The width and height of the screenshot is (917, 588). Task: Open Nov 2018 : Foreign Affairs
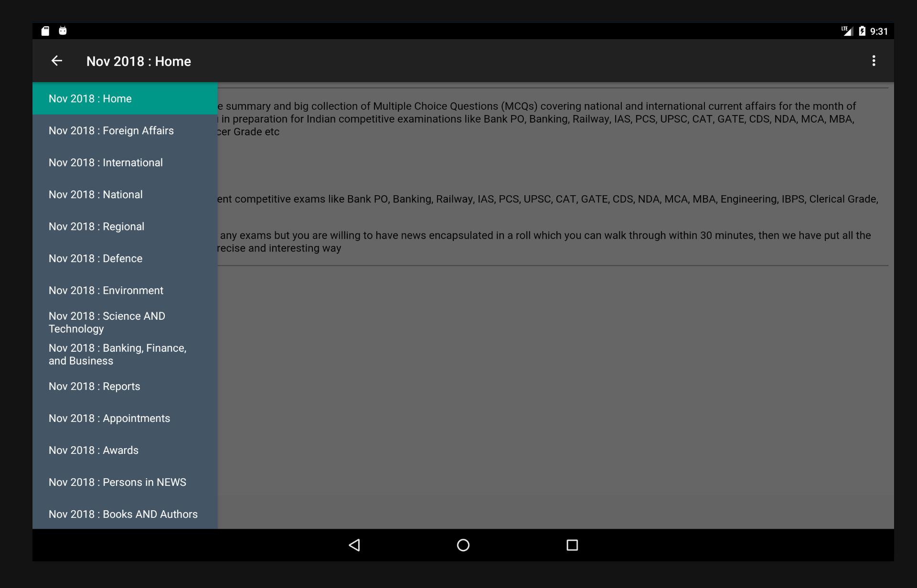[125, 130]
